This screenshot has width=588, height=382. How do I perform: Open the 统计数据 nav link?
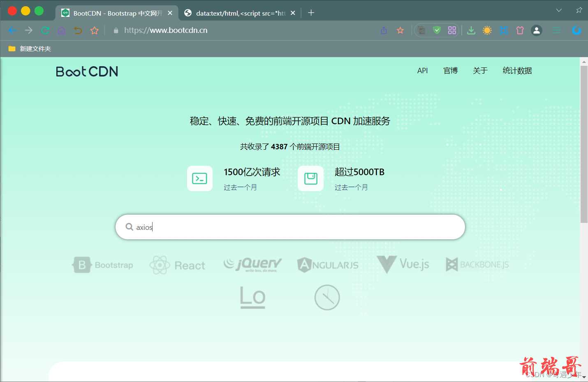pos(517,71)
